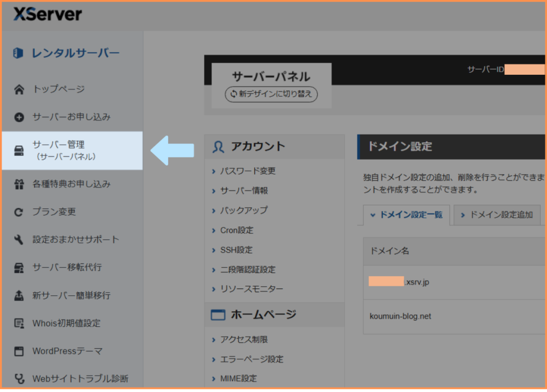This screenshot has height=392, width=547.
Task: Click the icon beside サーバー移転代行
Action: pos(19,268)
